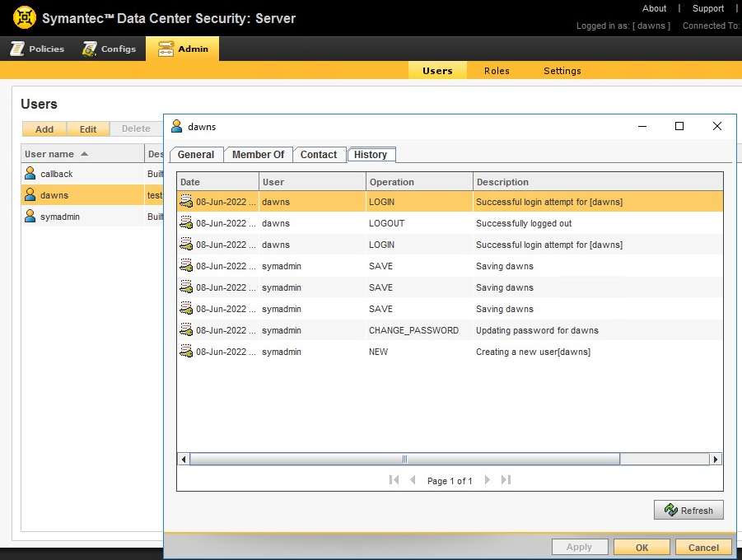
Task: Open the Configs section
Action: tap(110, 49)
